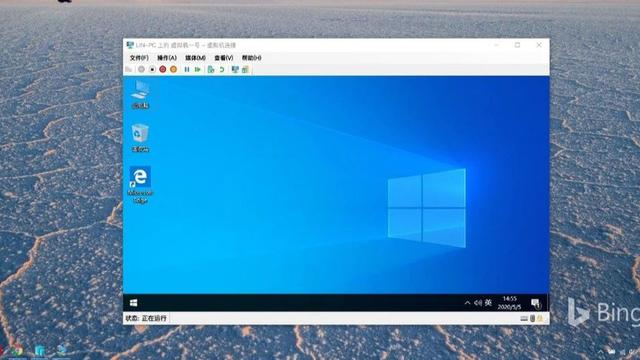Open the 帮助(H) menu
The width and height of the screenshot is (640, 360).
251,58
